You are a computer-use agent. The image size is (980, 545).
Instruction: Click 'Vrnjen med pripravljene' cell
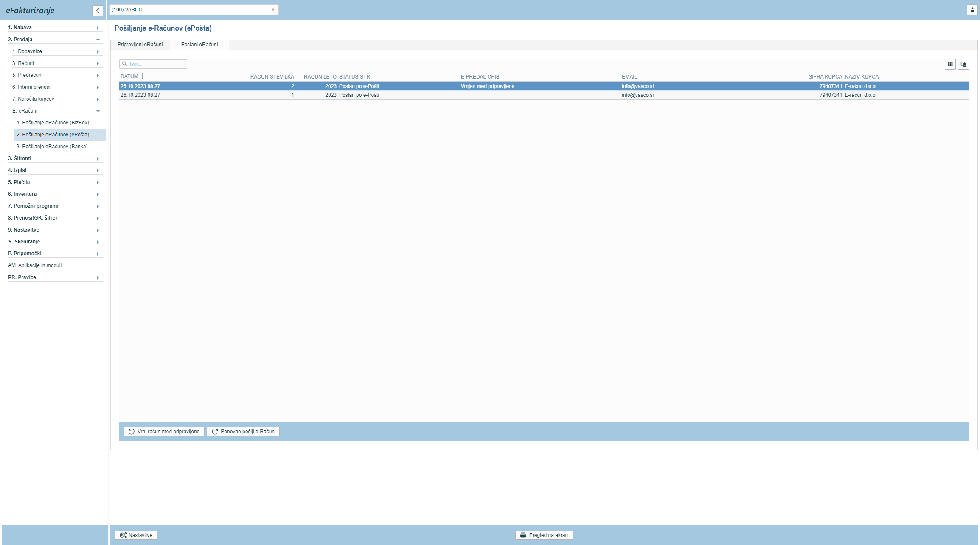click(488, 86)
